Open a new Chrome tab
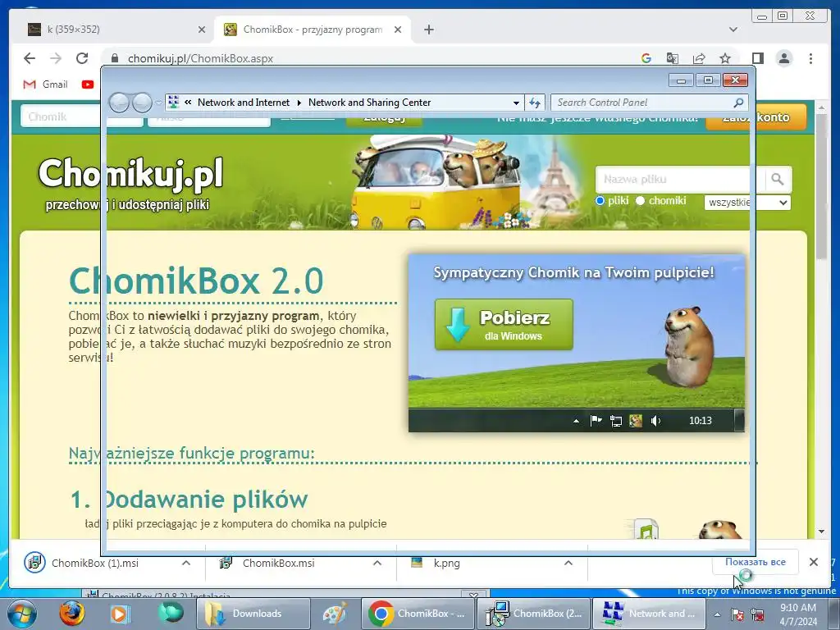Screen dimensions: 840x630 point(428,30)
